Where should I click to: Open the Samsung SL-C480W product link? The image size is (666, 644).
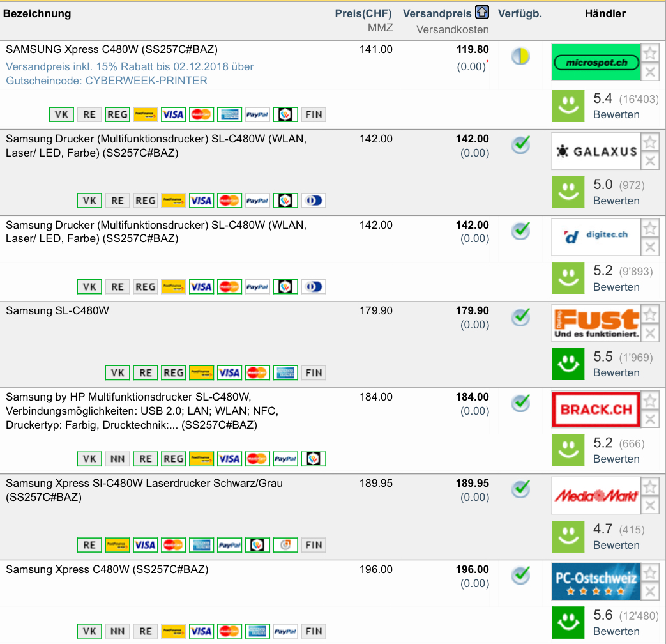[x=57, y=311]
